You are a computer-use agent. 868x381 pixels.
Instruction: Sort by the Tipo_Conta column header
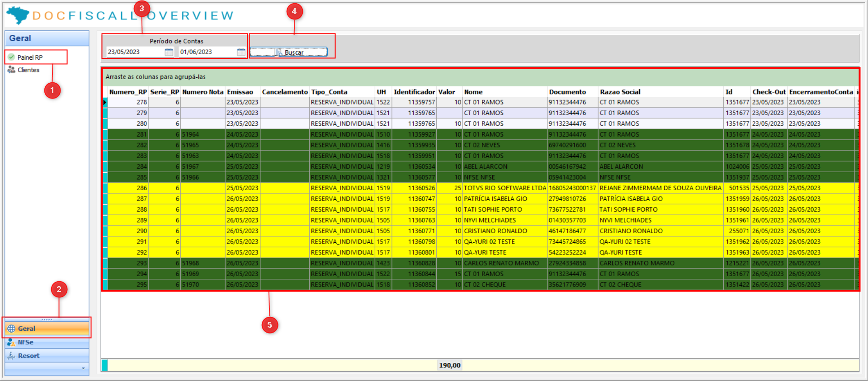coord(342,92)
